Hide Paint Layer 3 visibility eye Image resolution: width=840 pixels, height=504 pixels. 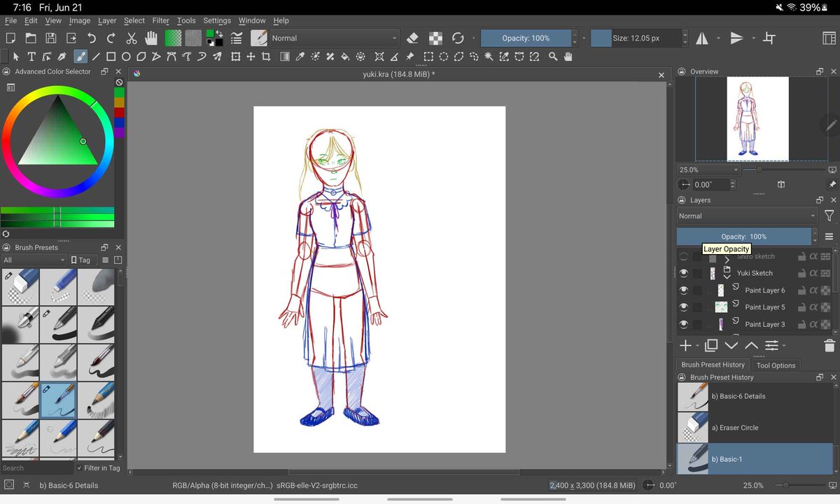684,325
